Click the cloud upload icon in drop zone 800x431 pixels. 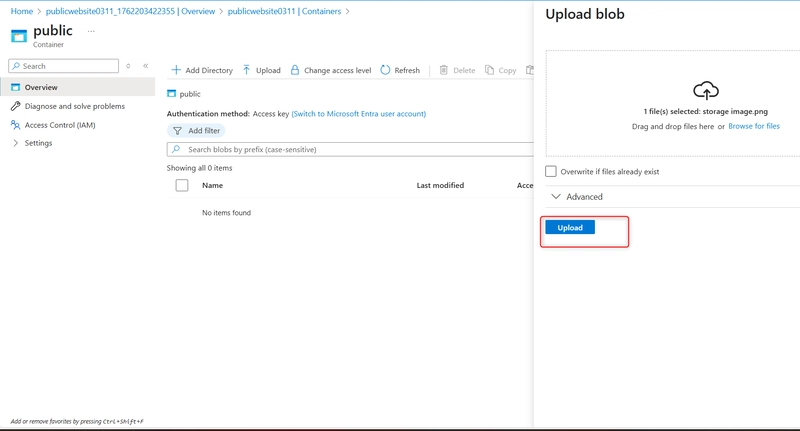[706, 90]
